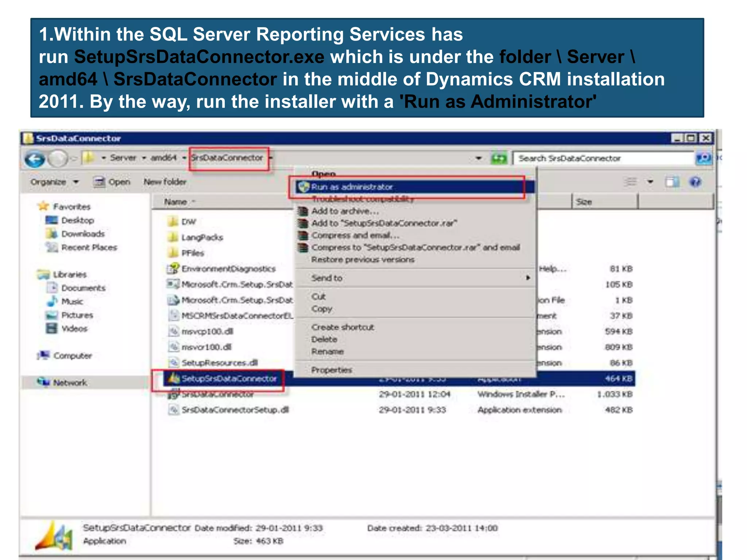Select msvcp100.dll file
Screen dimensions: 747x560
point(201,331)
